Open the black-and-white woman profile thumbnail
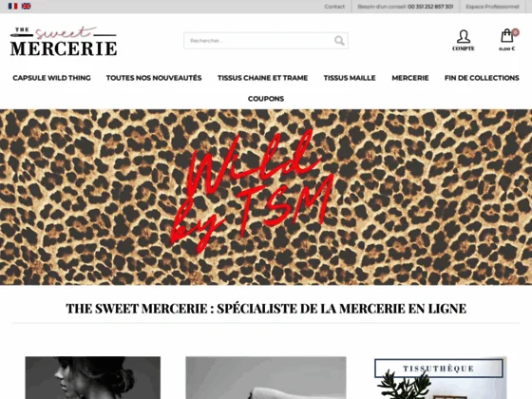The height and width of the screenshot is (399, 532). (x=93, y=378)
